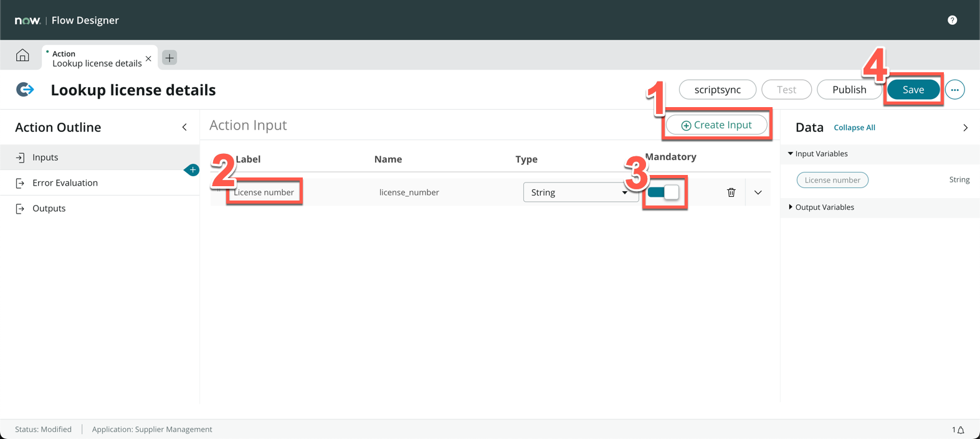Click the Create Input button
The height and width of the screenshot is (439, 980).
click(716, 125)
